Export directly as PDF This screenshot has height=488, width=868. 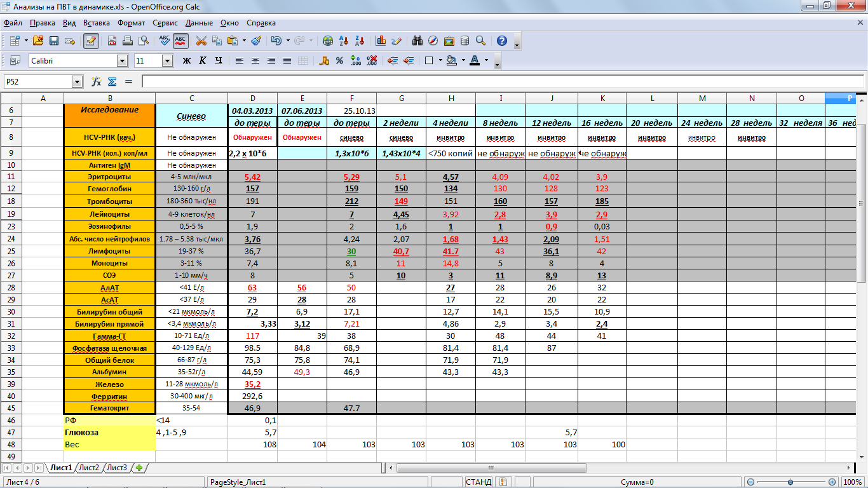(x=112, y=41)
